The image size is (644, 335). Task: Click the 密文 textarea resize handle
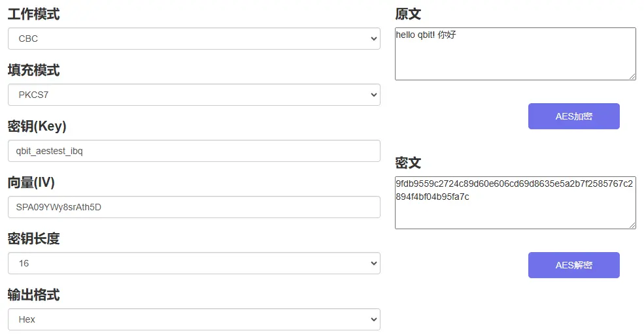632,225
